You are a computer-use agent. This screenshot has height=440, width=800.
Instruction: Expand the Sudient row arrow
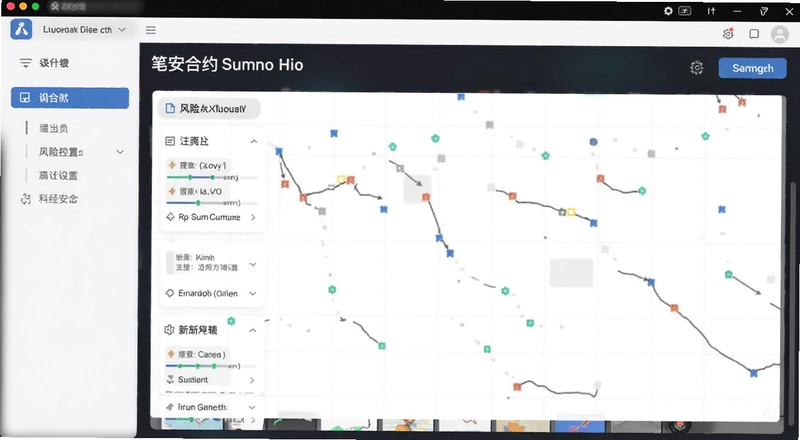[x=252, y=380]
